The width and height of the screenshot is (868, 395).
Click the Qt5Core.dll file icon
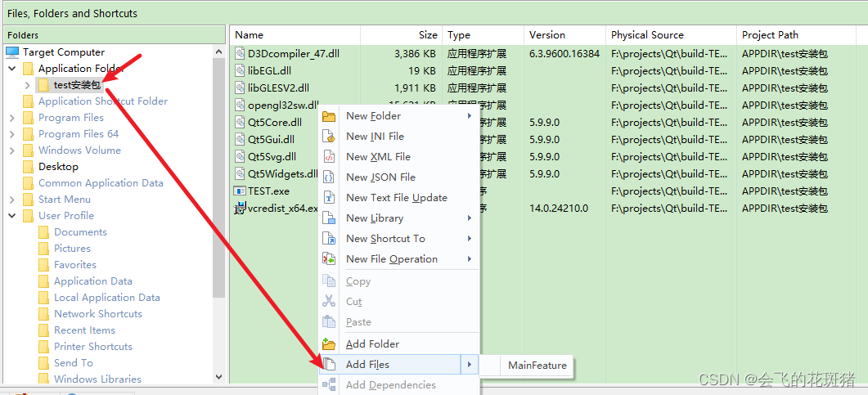click(x=239, y=123)
